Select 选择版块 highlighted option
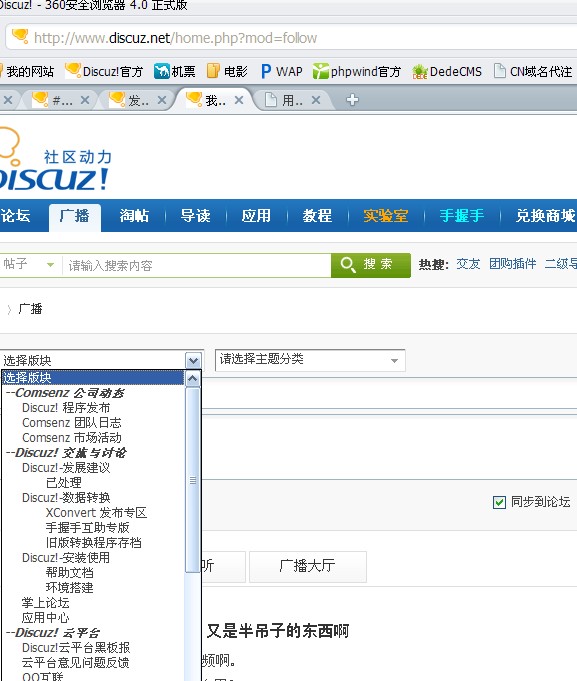This screenshot has height=681, width=577. [x=93, y=377]
